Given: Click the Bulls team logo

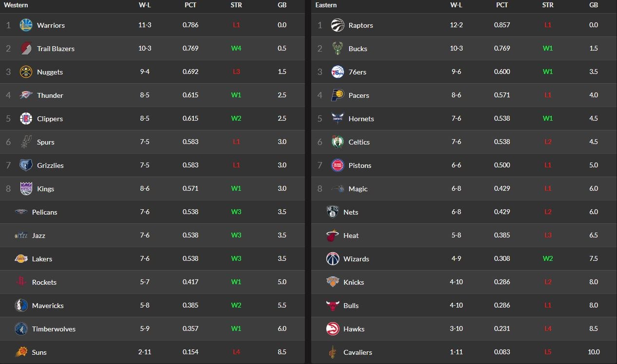Looking at the screenshot, I should (333, 306).
